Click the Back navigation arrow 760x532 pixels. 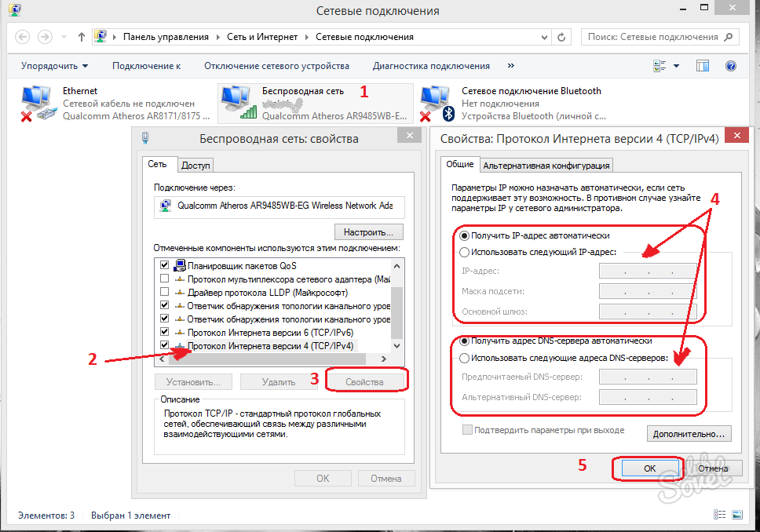coord(22,37)
